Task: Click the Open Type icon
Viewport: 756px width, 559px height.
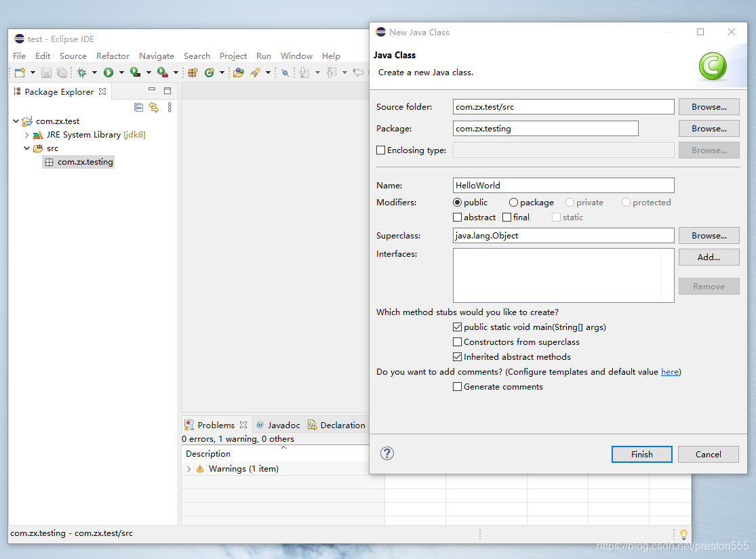Action: pos(239,73)
